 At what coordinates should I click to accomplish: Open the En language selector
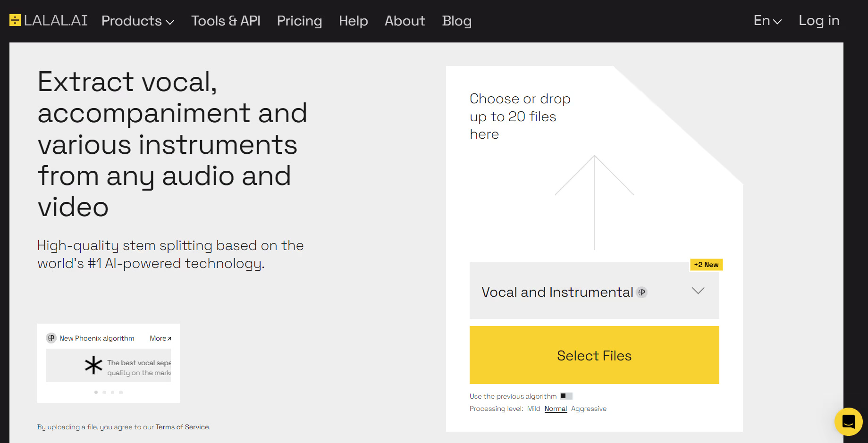767,21
